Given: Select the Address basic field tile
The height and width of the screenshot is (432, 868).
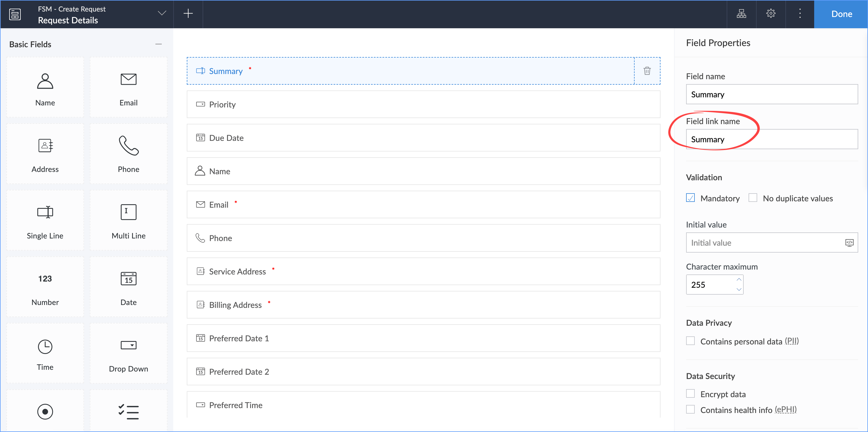Looking at the screenshot, I should 45,154.
